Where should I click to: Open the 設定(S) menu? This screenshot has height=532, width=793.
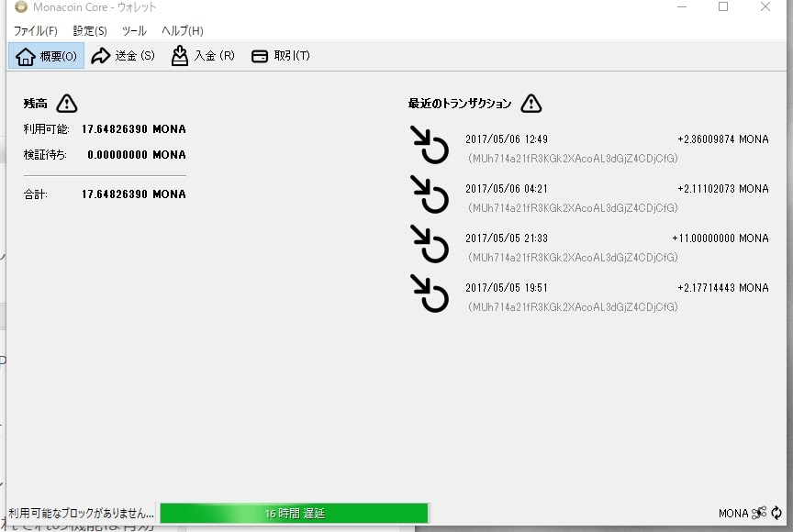90,31
